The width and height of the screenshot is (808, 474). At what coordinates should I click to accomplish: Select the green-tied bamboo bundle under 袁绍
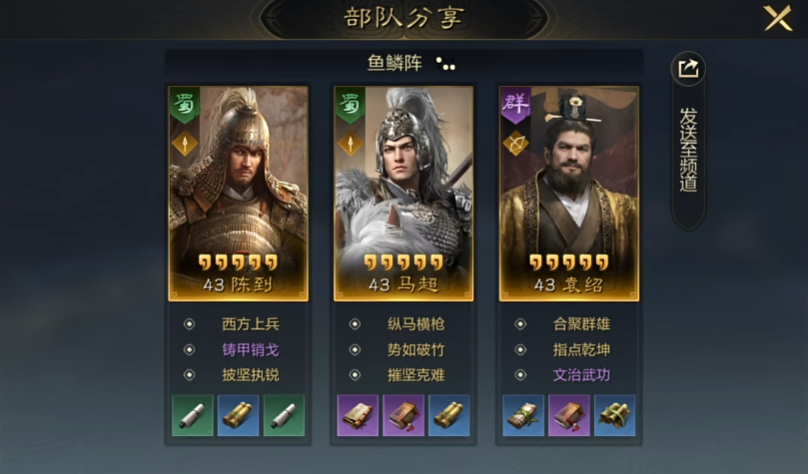pyautogui.click(x=614, y=415)
